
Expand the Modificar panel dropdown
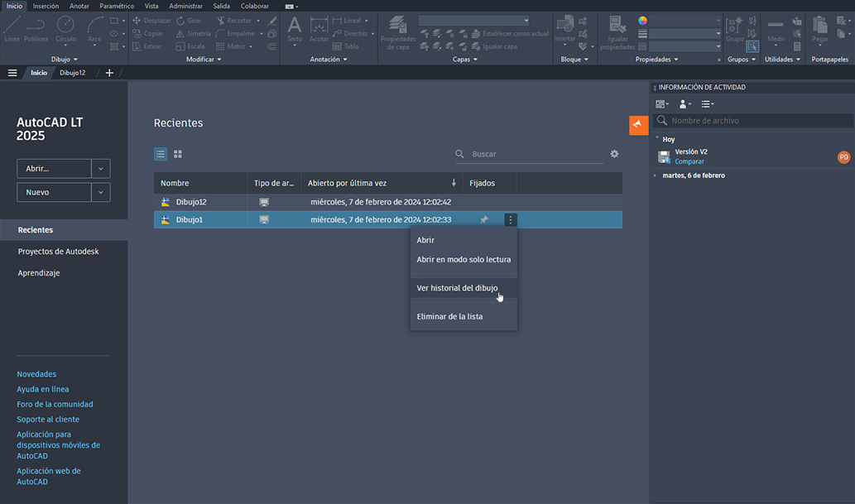click(204, 60)
